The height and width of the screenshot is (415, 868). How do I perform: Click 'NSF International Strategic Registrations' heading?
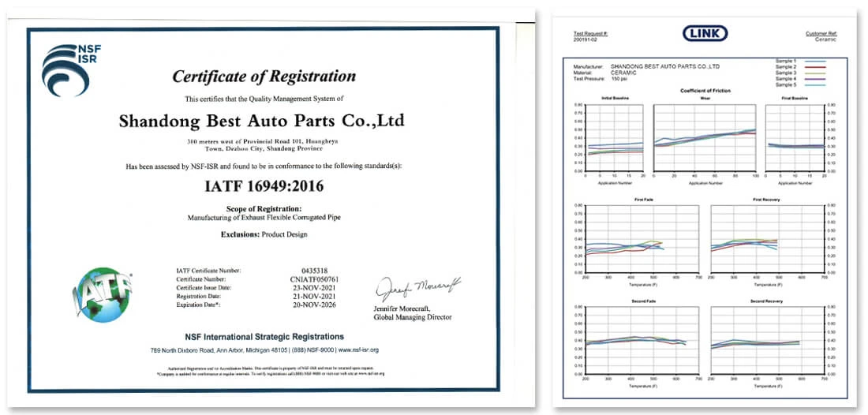(264, 336)
